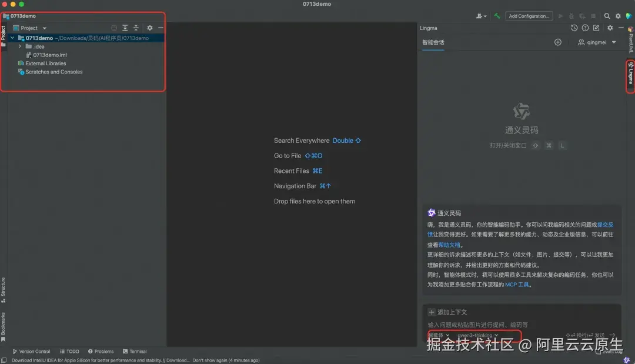Select the 智能会话 tab
This screenshot has width=635, height=364.
433,42
